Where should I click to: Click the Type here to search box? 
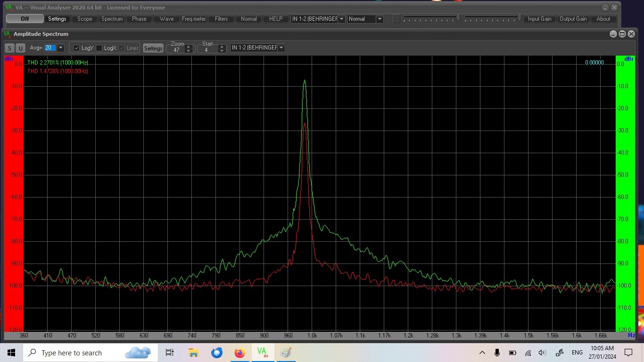(91, 353)
